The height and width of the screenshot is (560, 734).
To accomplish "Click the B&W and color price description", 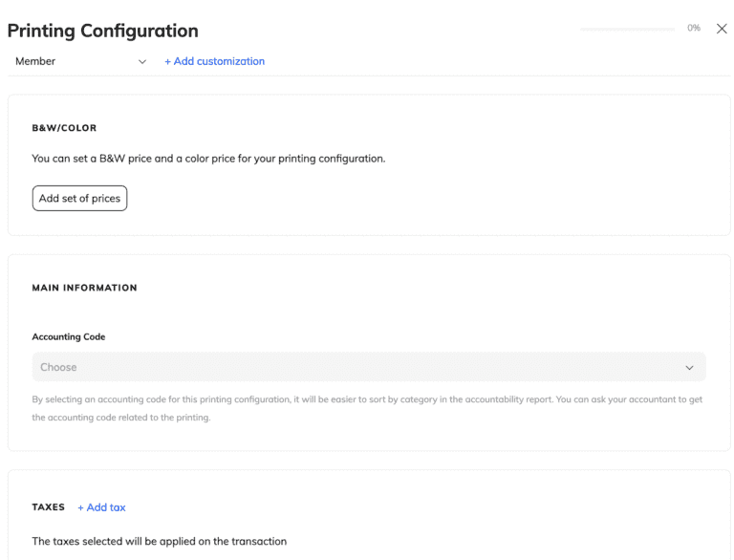I will 208,159.
